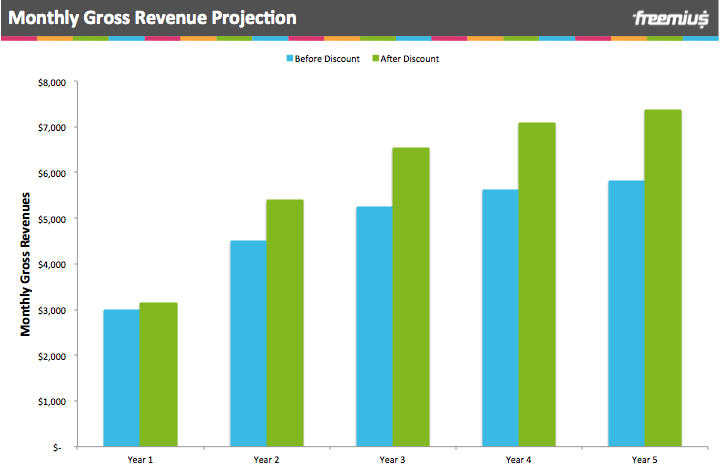Click the $3,000 axis value
This screenshot has width=721, height=472.
(x=52, y=311)
